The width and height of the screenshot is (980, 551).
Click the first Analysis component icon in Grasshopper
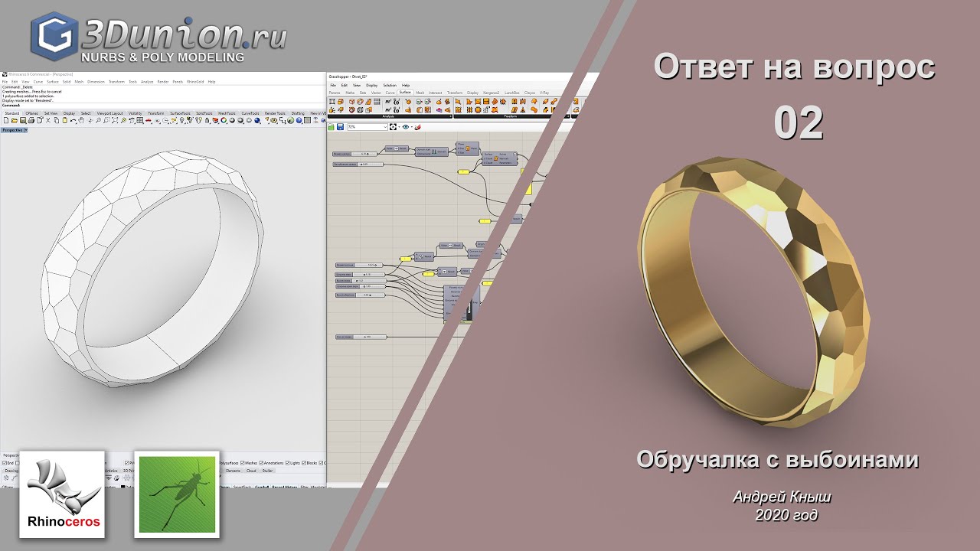click(332, 102)
